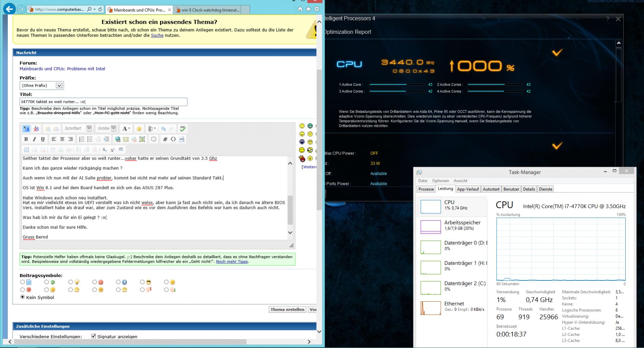Switch to the Details tab in Task-Manager
644x348 pixels.
529,189
